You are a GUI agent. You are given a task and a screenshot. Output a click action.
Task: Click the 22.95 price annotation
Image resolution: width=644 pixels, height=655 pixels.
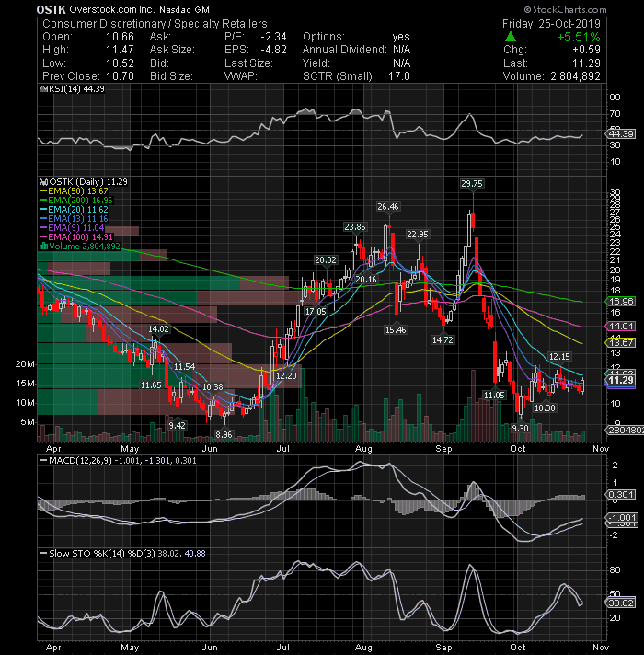tap(418, 235)
